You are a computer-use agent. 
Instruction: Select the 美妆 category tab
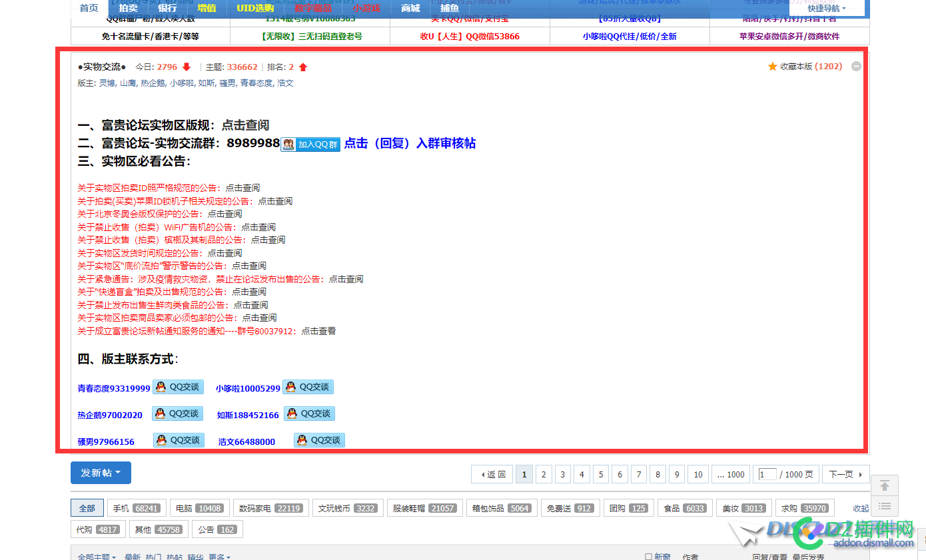coord(745,508)
